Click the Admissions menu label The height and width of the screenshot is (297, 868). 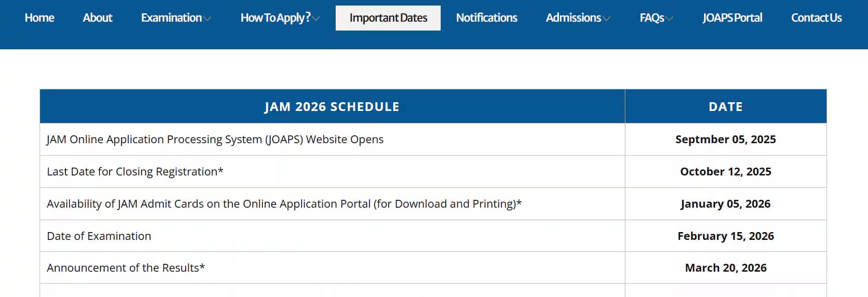[x=573, y=18]
